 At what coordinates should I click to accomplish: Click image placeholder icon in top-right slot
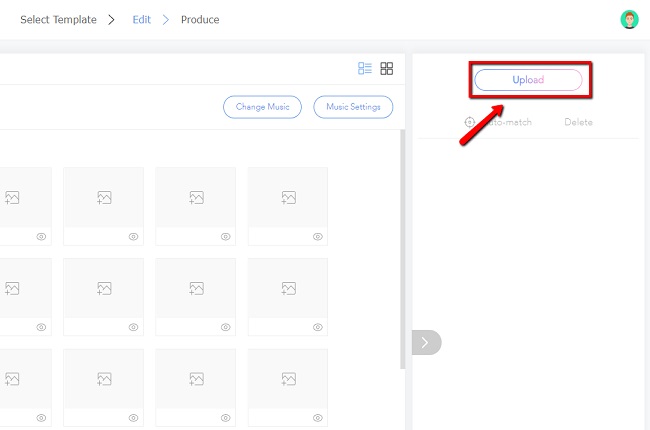pyautogui.click(x=288, y=198)
